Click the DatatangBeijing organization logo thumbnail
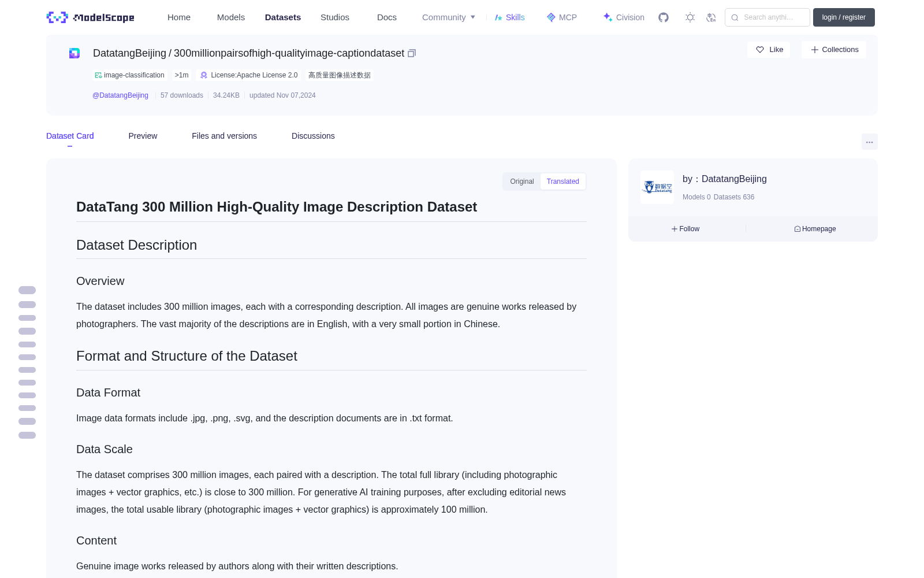This screenshot has width=924, height=578. click(657, 187)
